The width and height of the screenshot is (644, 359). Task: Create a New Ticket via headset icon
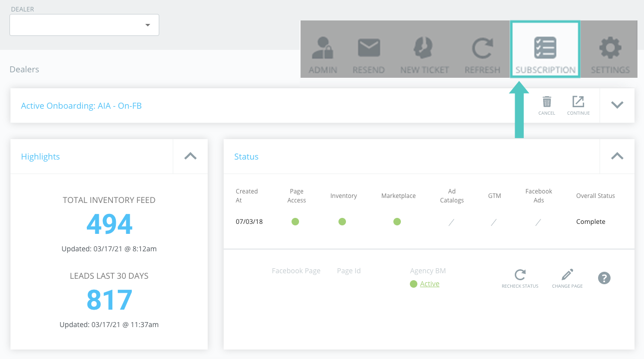tap(424, 49)
